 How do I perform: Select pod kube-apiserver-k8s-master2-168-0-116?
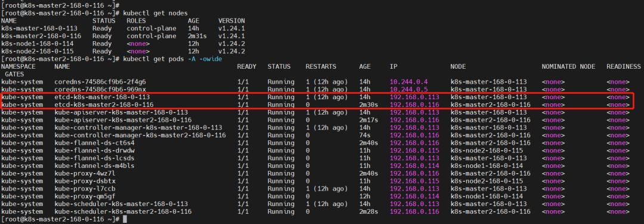pos(123,120)
